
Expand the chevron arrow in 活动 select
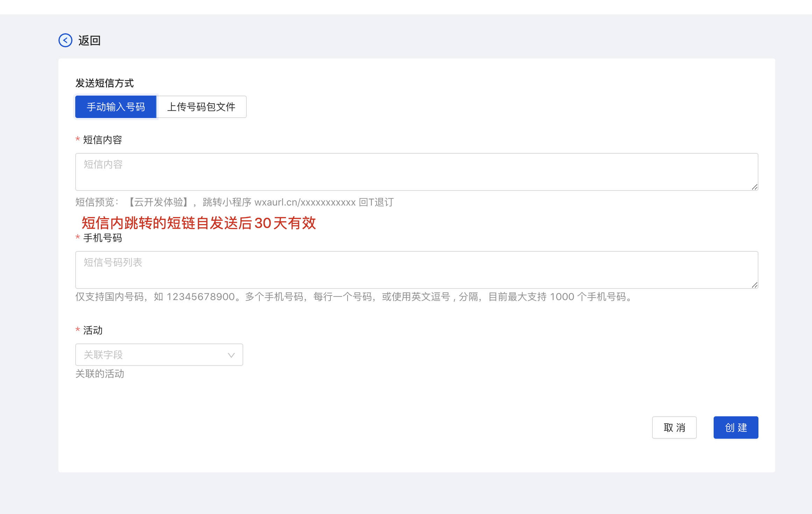231,355
